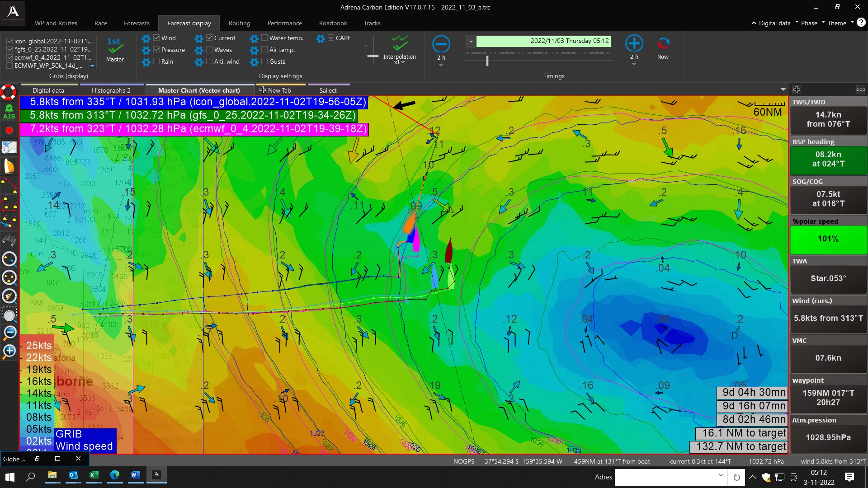
Task: Open the Digital data dropdown at top right
Action: pyautogui.click(x=774, y=23)
